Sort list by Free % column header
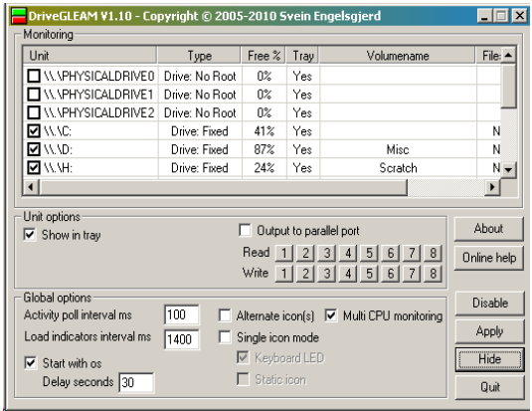The image size is (532, 411). tap(264, 56)
